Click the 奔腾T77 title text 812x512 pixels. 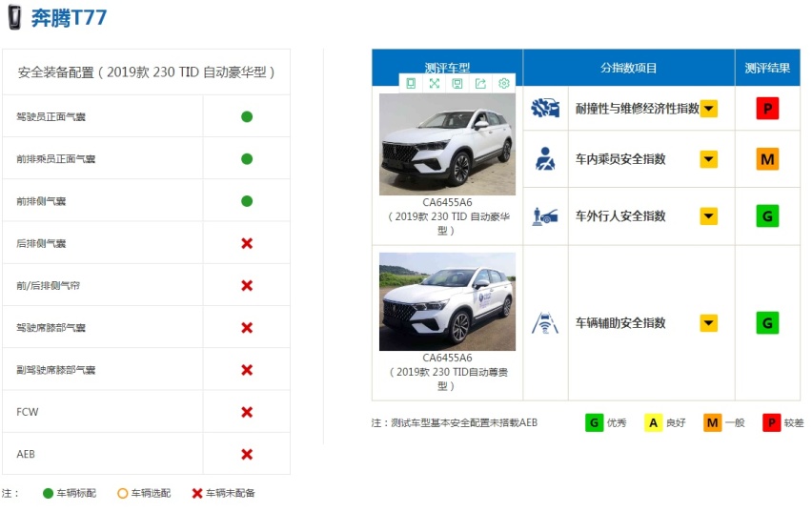click(69, 17)
